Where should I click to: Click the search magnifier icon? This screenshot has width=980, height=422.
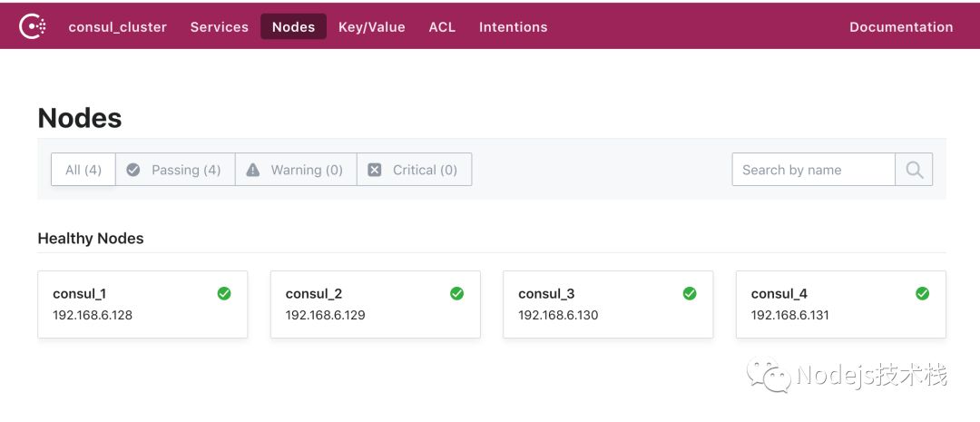(x=914, y=170)
